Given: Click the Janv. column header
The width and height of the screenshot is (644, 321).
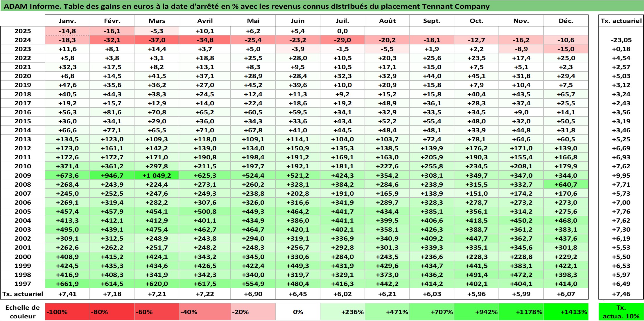Looking at the screenshot, I should click(67, 21).
